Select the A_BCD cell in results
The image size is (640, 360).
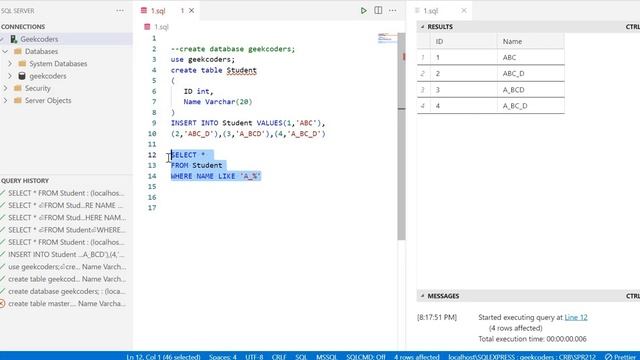pyautogui.click(x=531, y=90)
